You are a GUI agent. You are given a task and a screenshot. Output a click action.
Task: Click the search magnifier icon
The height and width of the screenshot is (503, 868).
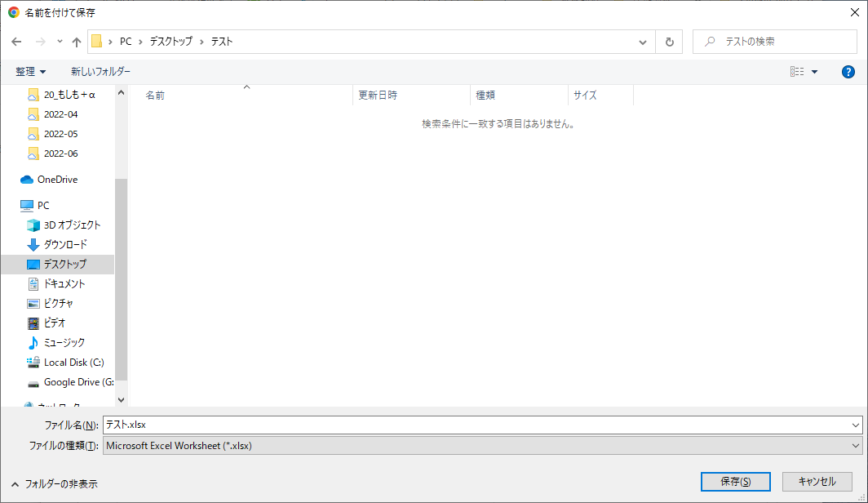pyautogui.click(x=710, y=42)
